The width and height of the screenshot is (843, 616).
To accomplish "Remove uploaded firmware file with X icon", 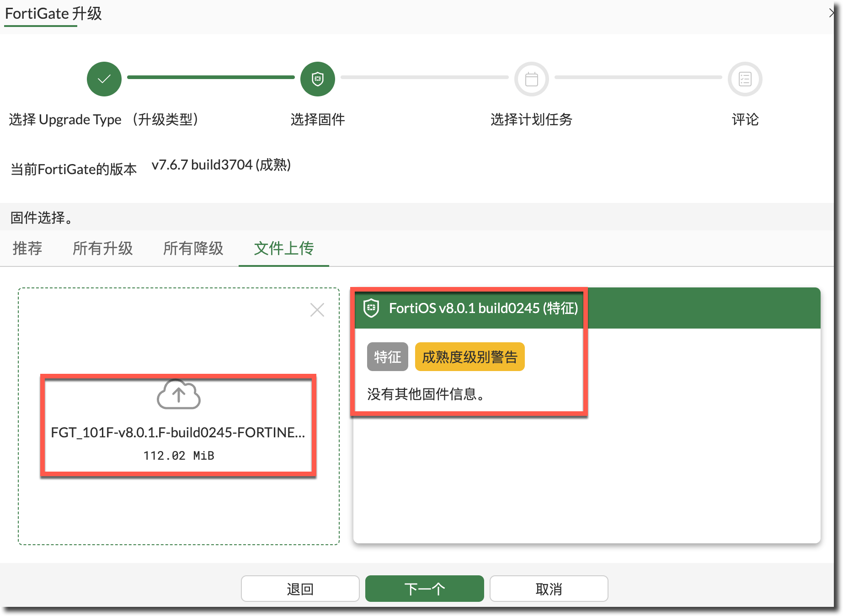I will coord(317,310).
